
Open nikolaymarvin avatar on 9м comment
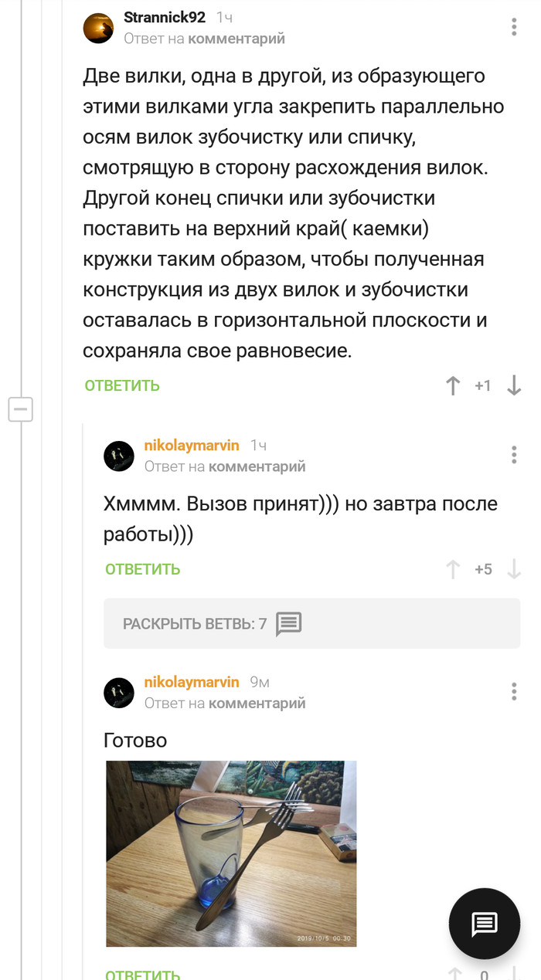point(119,693)
